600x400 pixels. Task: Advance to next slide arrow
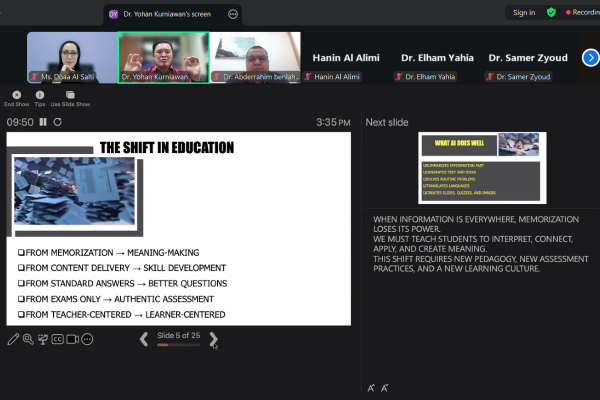tap(214, 339)
